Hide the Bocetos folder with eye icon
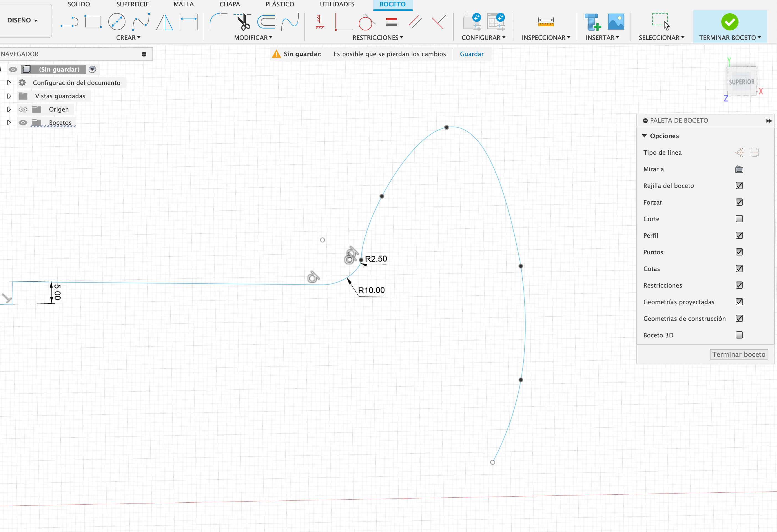Screen dimensions: 777x532 point(23,123)
